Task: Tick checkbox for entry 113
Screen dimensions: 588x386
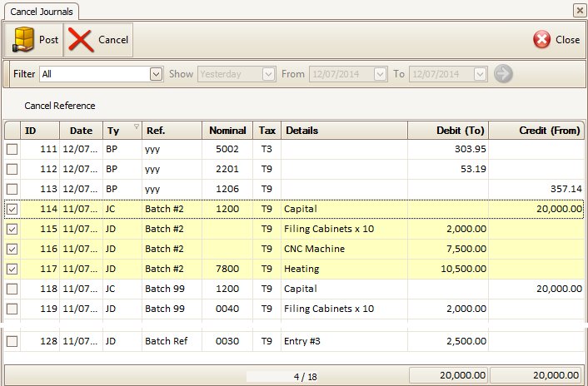Action: point(12,189)
